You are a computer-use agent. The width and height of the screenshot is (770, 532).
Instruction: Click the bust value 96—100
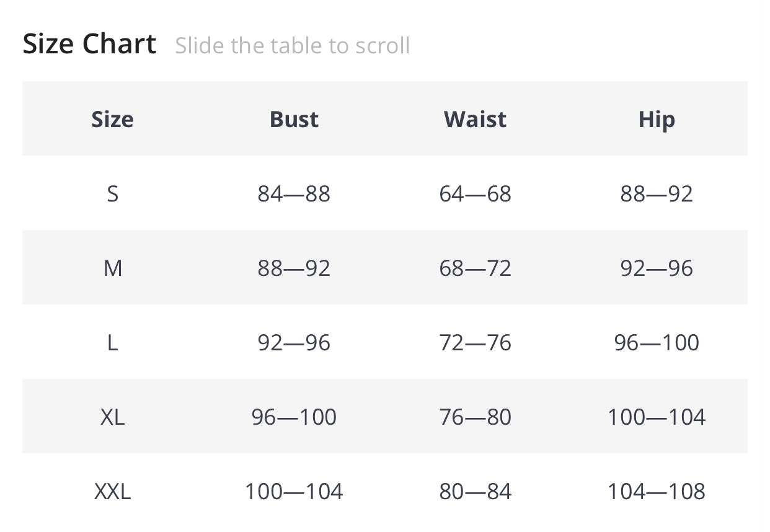294,417
